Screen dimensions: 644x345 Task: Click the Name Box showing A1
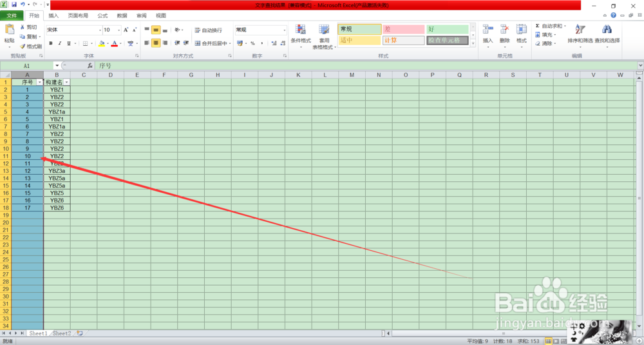(26, 66)
